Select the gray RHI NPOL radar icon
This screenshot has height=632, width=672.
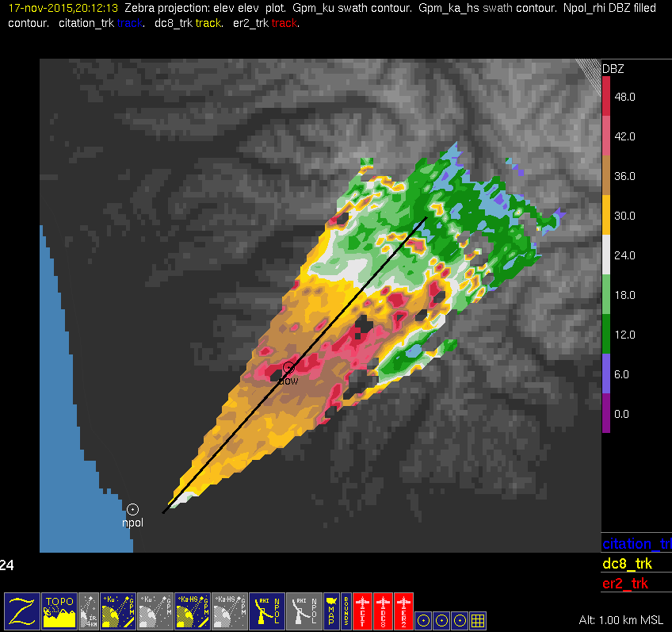304,611
